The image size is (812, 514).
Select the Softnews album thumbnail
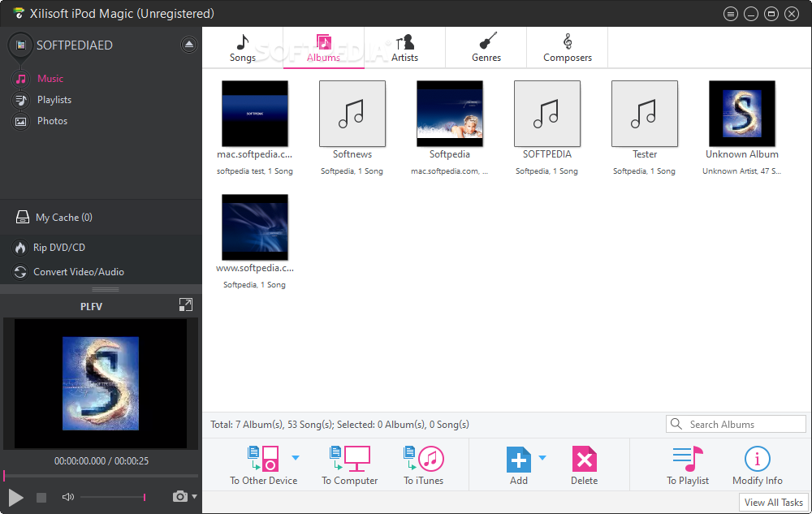352,114
